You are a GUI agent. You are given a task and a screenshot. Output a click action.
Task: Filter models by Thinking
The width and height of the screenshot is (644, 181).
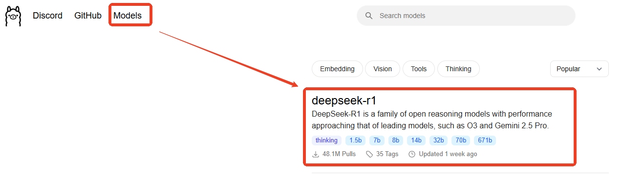pos(458,69)
